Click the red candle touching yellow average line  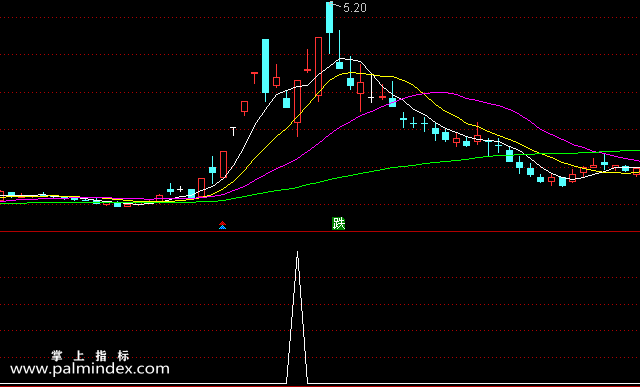click(478, 137)
